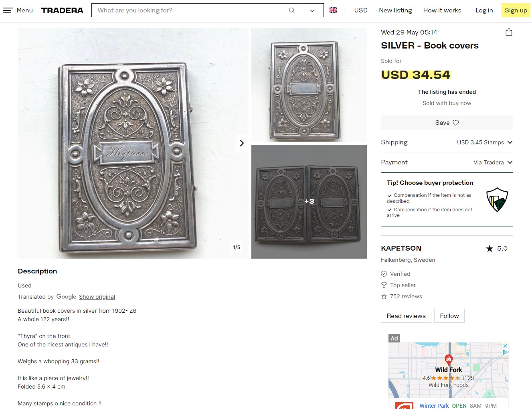Expand the Shipping options
Viewport: 532px width, 409px height.
pyautogui.click(x=510, y=142)
